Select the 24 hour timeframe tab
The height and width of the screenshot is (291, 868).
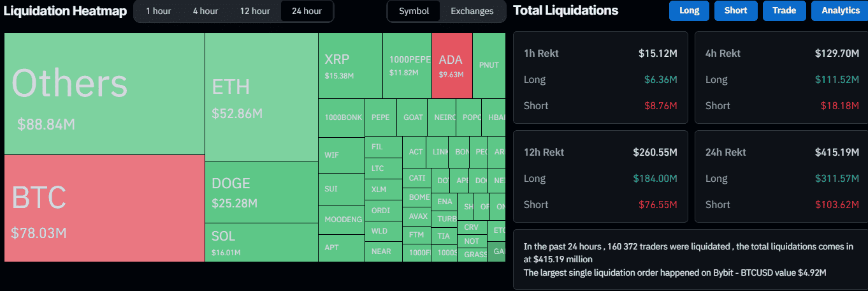click(307, 11)
